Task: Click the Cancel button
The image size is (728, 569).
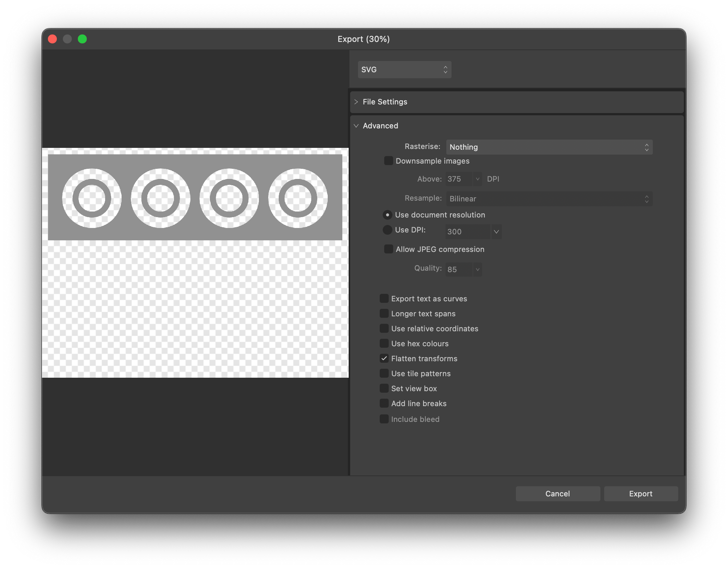Action: pos(558,494)
